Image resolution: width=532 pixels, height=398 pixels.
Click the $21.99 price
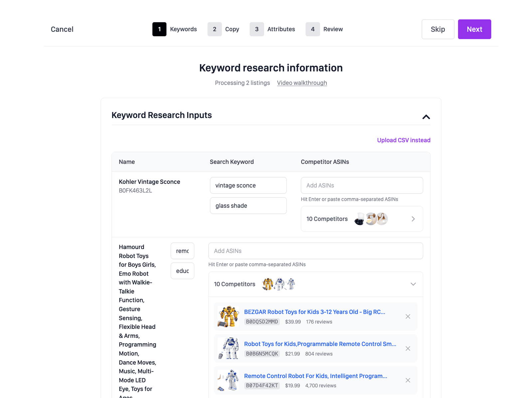(x=292, y=354)
